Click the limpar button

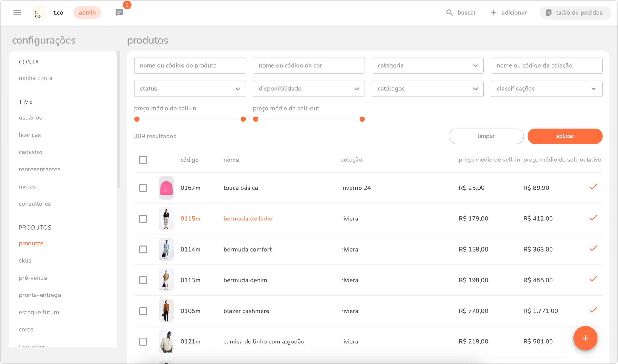point(486,136)
